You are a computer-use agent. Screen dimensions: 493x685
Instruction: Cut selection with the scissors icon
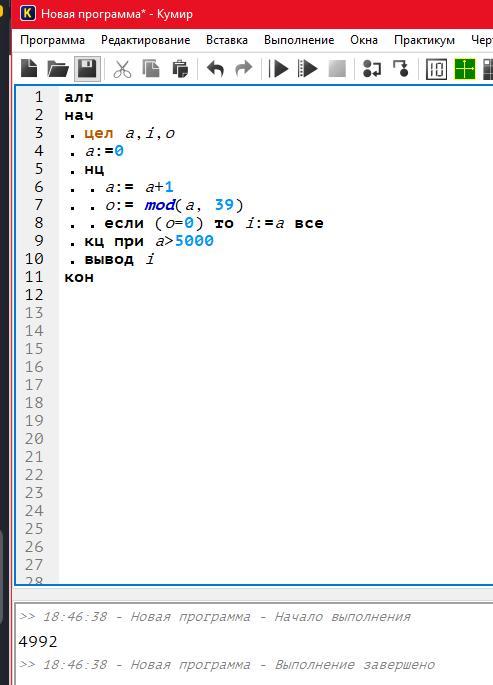point(122,69)
